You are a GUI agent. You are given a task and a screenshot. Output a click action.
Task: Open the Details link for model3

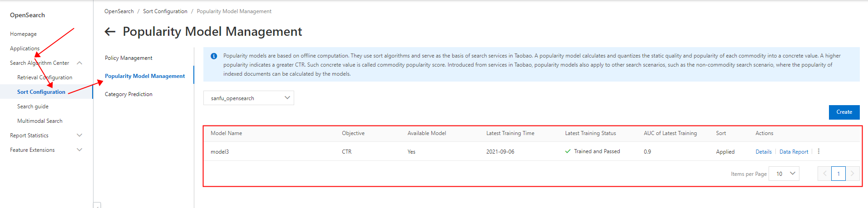[764, 152]
